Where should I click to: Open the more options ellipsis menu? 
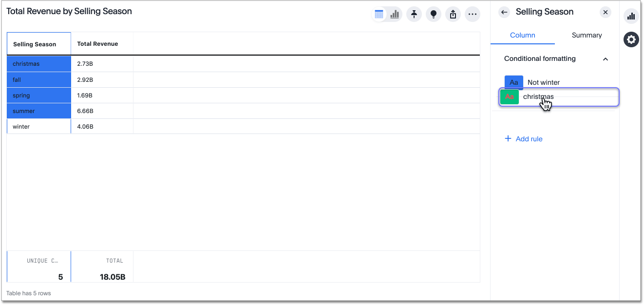pos(472,15)
